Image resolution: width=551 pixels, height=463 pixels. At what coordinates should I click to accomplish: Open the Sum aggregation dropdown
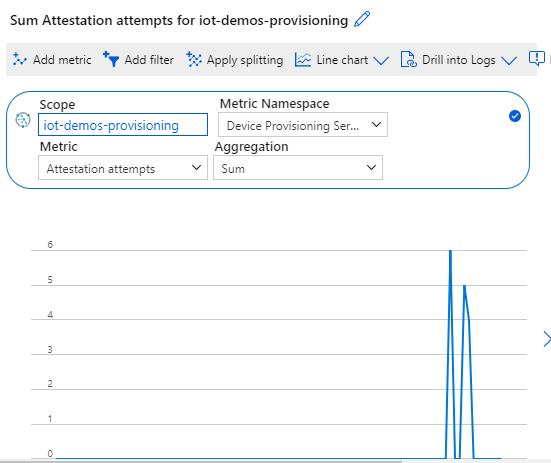(298, 168)
